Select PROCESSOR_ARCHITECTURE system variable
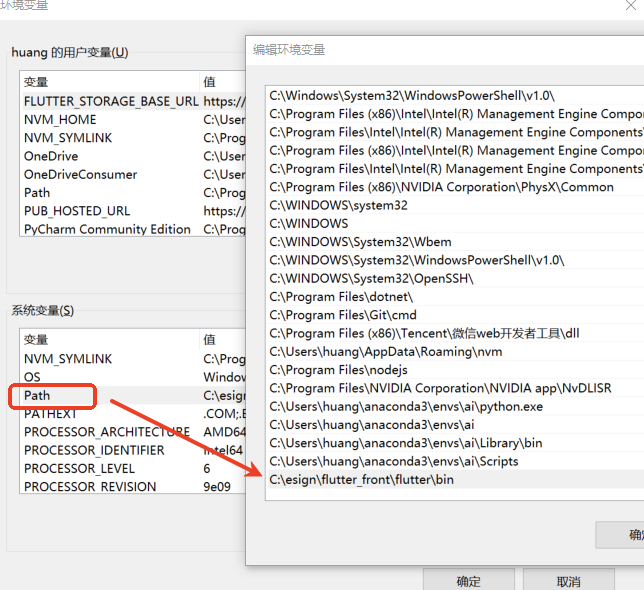The height and width of the screenshot is (590, 644). 133,432
